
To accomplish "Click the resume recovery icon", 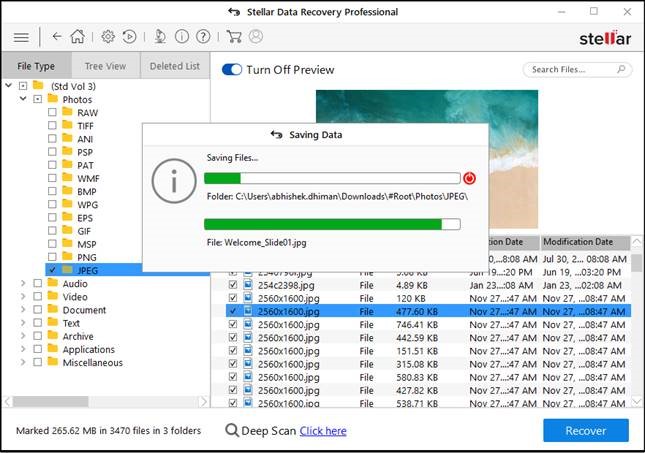I will 130,37.
